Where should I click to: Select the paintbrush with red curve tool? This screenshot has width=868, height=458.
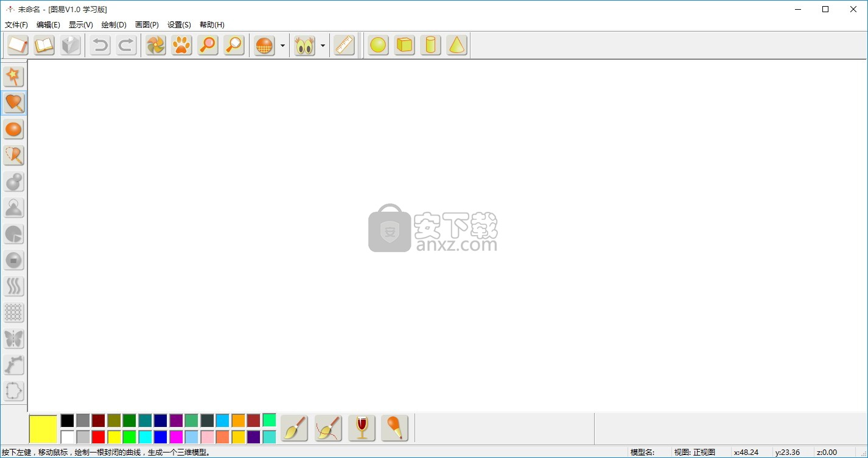(x=328, y=428)
